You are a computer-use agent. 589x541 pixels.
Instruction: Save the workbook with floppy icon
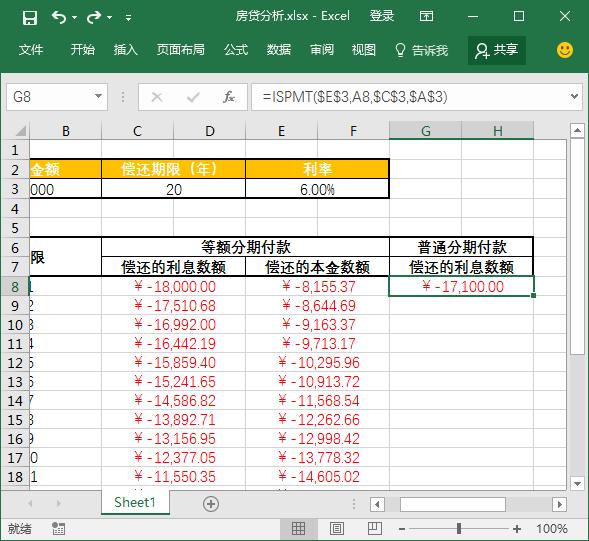pos(30,17)
